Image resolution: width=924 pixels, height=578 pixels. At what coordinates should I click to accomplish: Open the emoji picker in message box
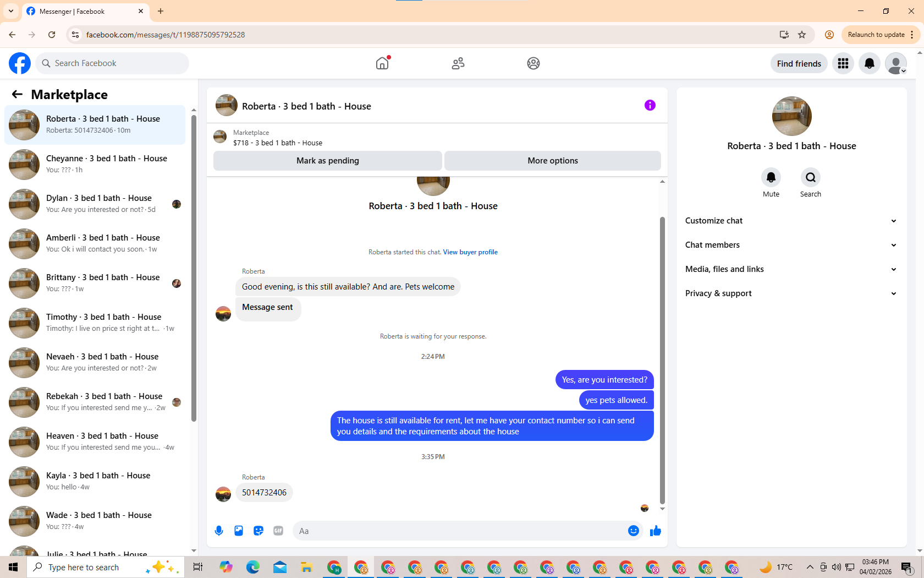[634, 531]
